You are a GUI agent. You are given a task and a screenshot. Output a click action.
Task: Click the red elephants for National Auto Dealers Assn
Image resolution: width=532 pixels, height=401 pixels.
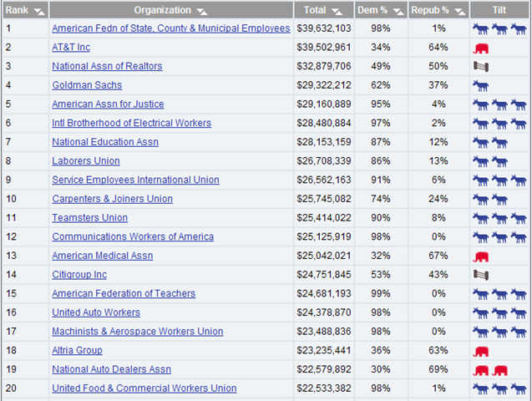490,370
